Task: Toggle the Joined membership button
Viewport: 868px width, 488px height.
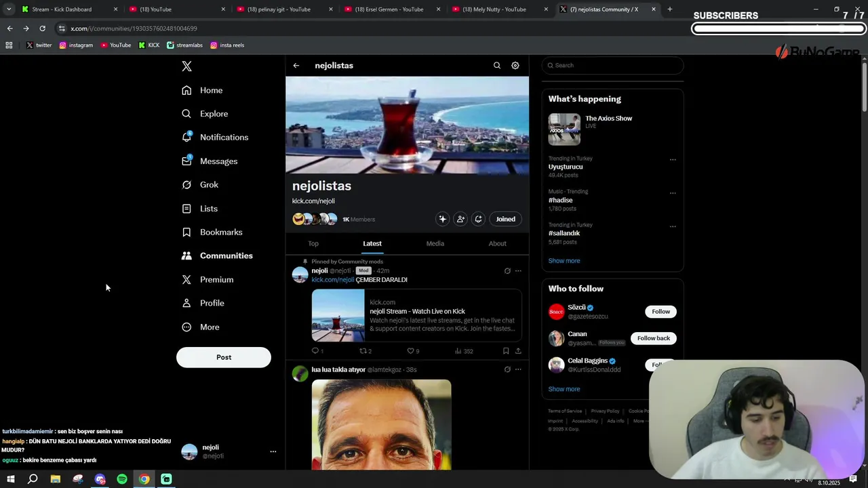Action: pos(506,219)
